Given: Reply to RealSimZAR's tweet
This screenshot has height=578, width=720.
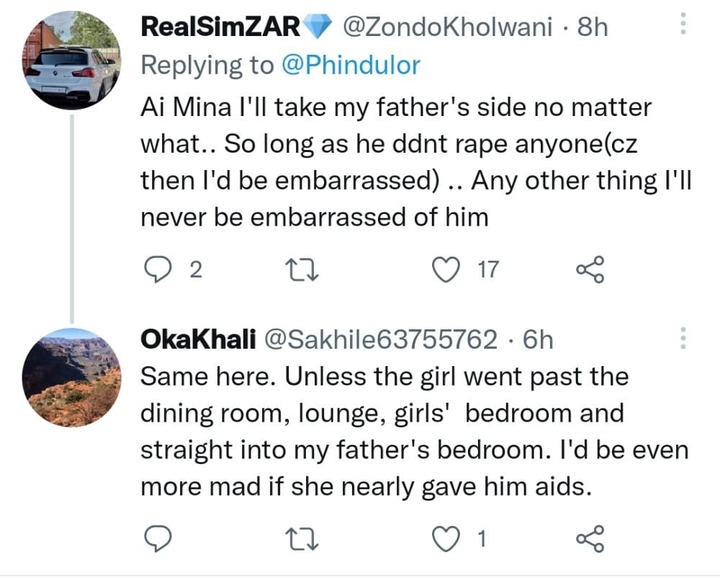Looking at the screenshot, I should 158,269.
